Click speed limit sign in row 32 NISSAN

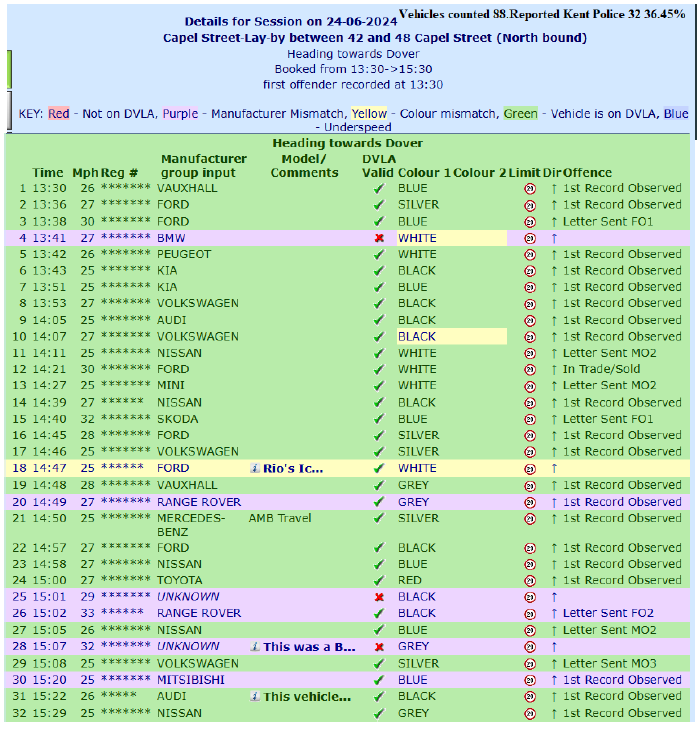[530, 713]
